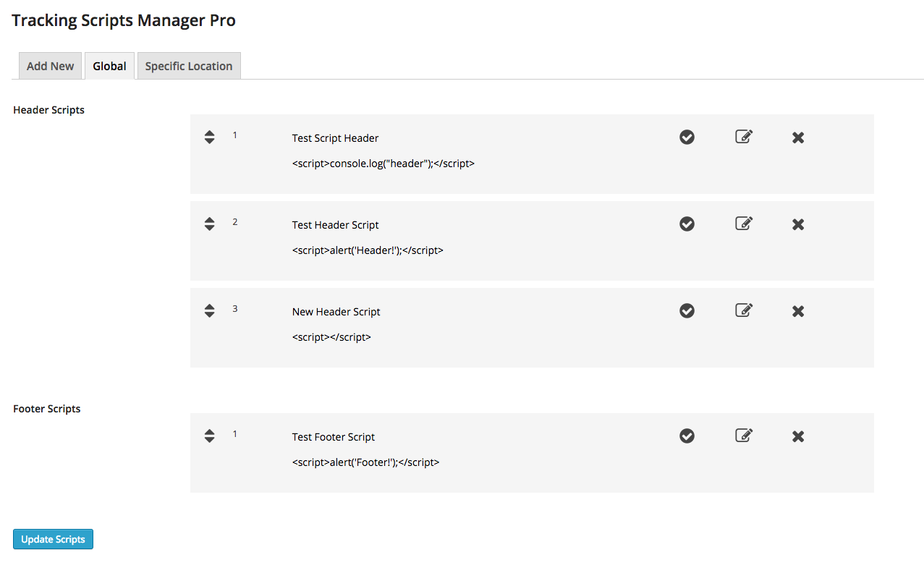The image size is (924, 581).
Task: Switch to the Add New tab
Action: (50, 66)
